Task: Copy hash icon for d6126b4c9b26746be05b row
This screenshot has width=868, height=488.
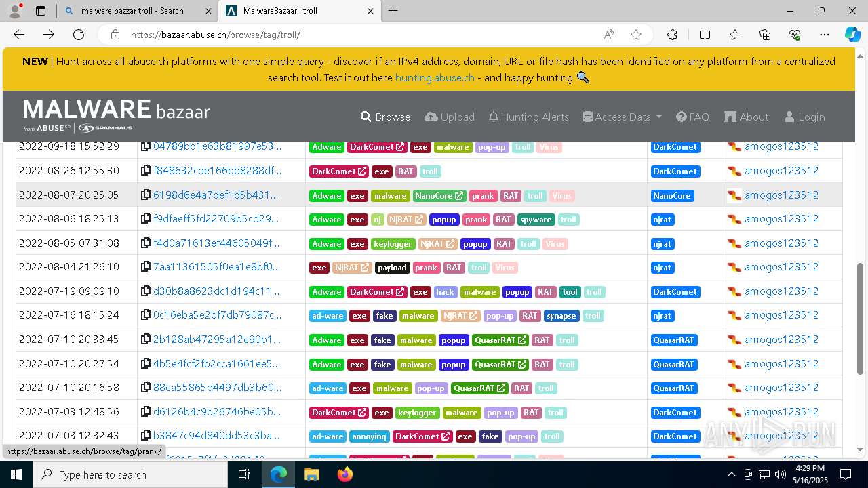Action: (x=146, y=412)
